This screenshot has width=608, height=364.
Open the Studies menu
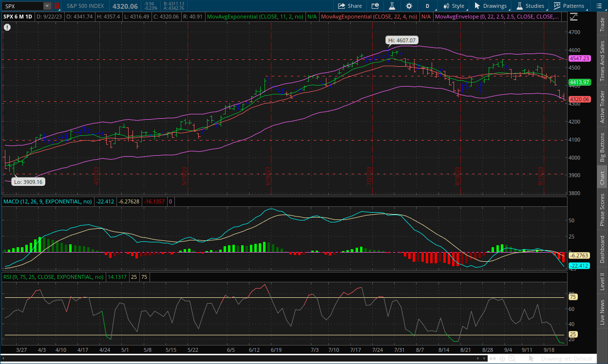(x=530, y=6)
